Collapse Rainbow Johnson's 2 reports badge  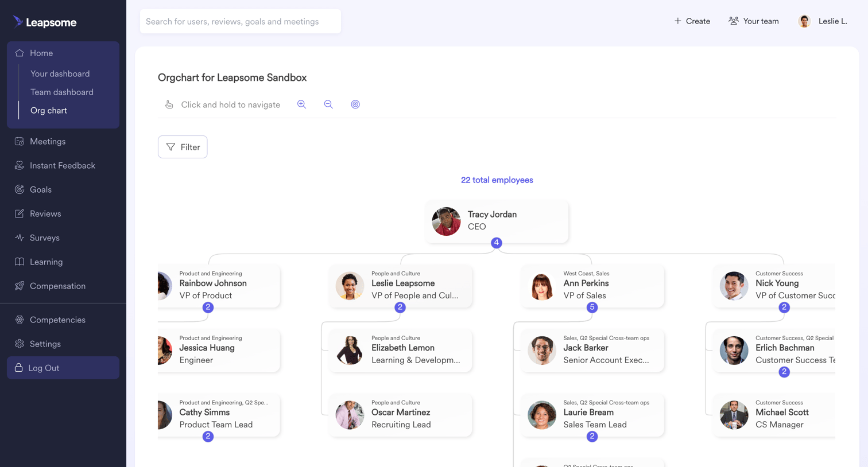point(208,308)
